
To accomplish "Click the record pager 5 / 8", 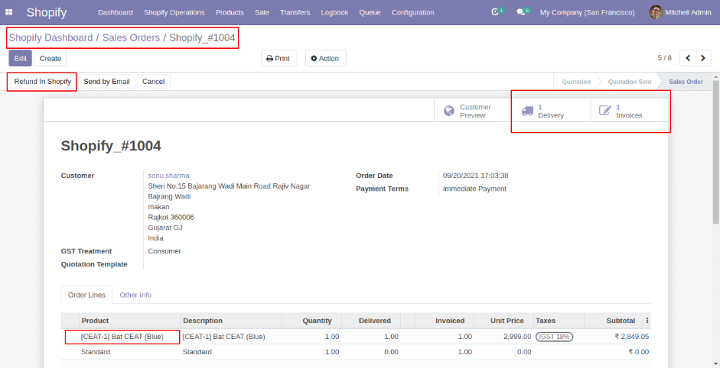I will point(664,58).
